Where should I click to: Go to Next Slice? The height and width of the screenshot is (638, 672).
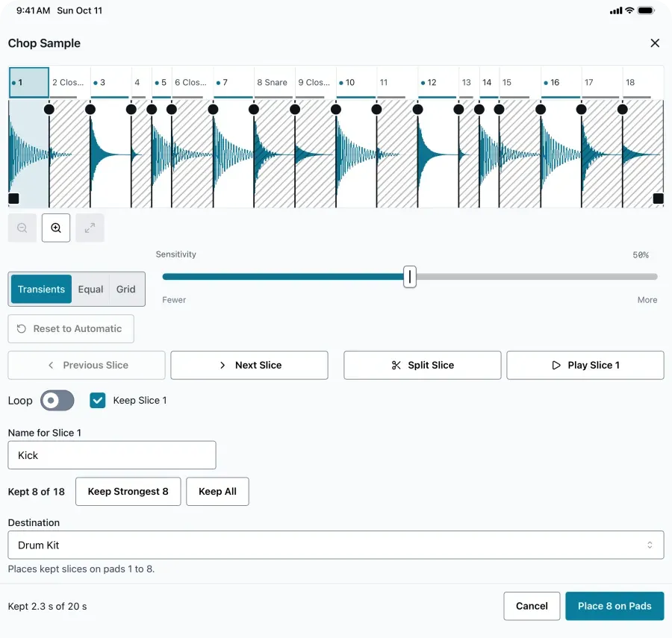coord(249,365)
